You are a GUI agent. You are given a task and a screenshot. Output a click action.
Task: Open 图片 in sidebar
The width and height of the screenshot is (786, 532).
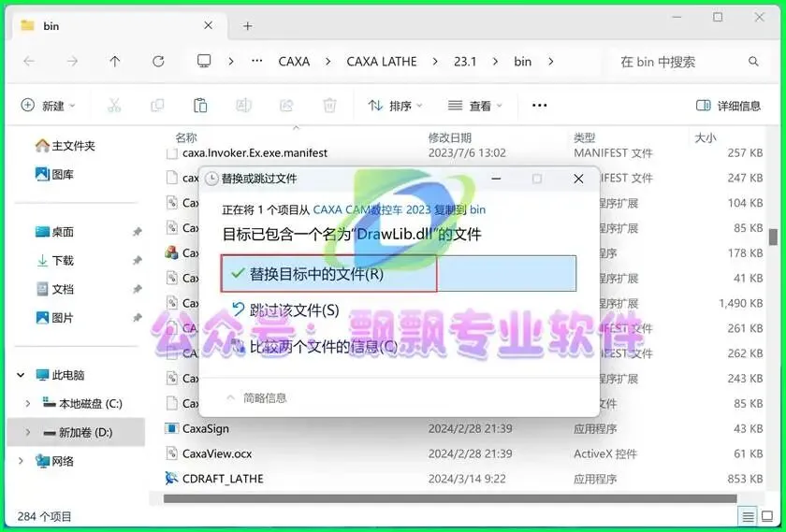54,318
